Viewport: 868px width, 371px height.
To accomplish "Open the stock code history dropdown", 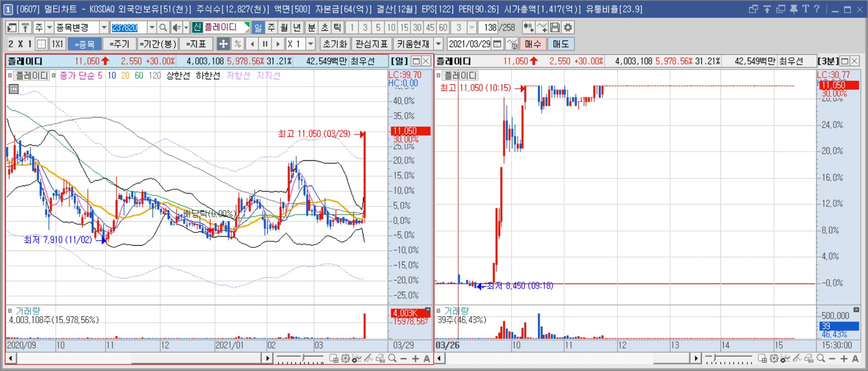I will [152, 27].
